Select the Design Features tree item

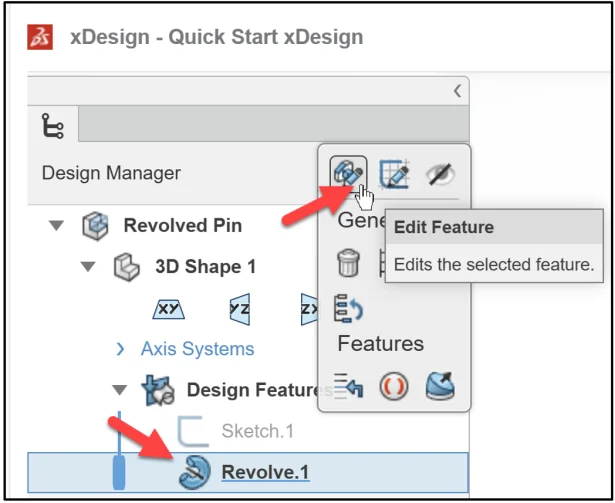tap(253, 390)
